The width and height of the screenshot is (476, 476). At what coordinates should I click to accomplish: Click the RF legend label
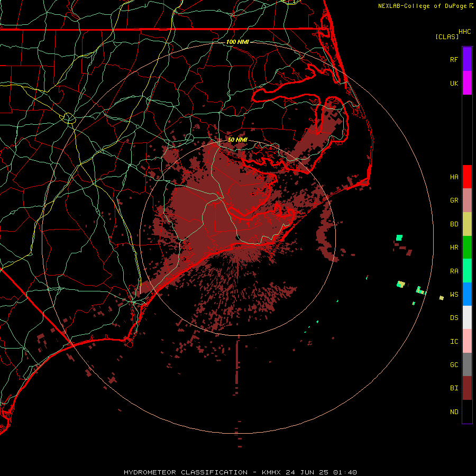(x=454, y=59)
